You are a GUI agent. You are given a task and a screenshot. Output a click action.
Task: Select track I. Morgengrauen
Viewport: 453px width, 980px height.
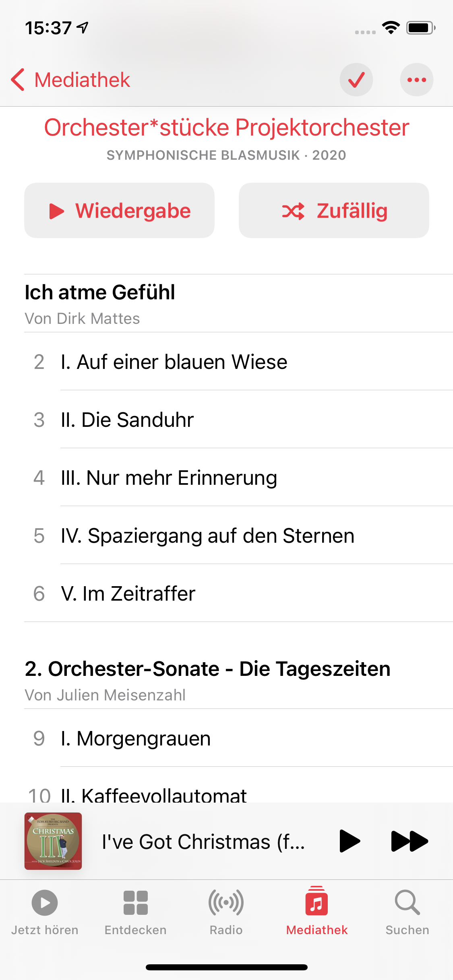pyautogui.click(x=136, y=738)
